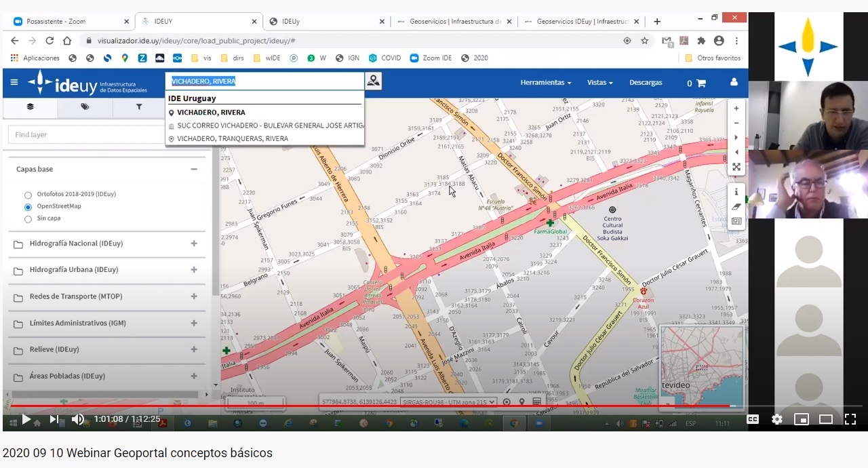Click the crosshair target icon in coordinate bar

pos(507,402)
